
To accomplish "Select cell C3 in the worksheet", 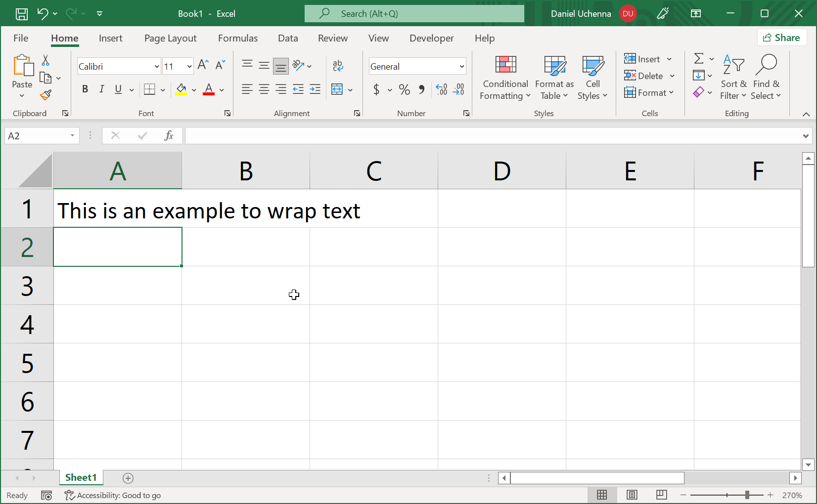I will click(x=373, y=286).
